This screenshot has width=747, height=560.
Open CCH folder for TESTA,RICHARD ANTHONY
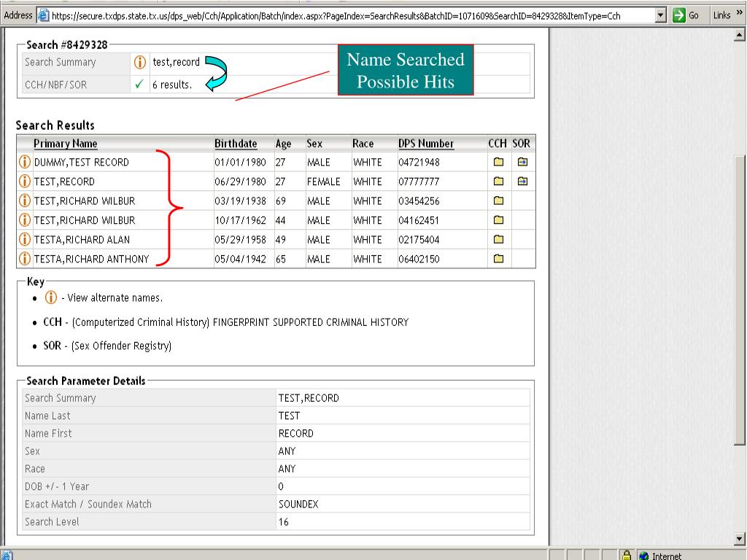[x=498, y=259]
